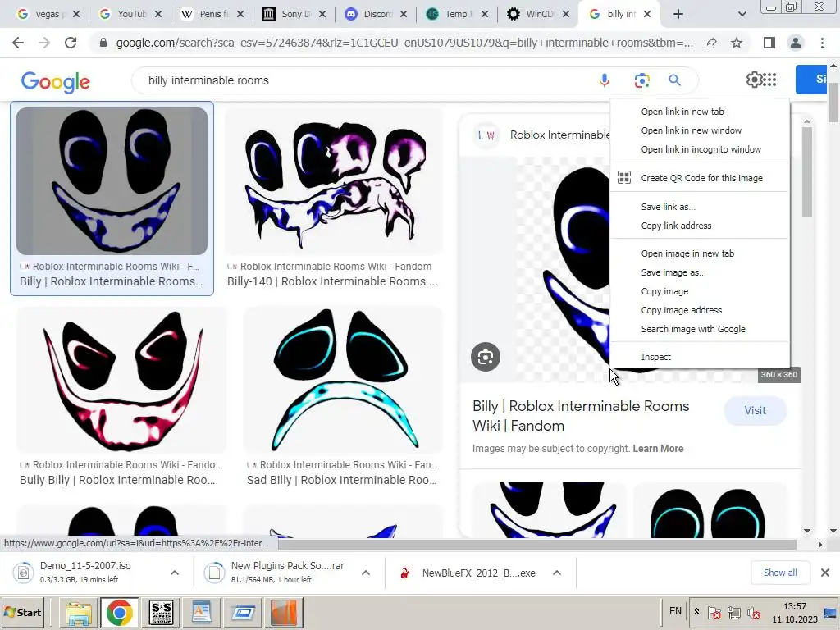This screenshot has width=840, height=630.
Task: Select the Sad Billy cyan thumbnail
Action: [343, 380]
